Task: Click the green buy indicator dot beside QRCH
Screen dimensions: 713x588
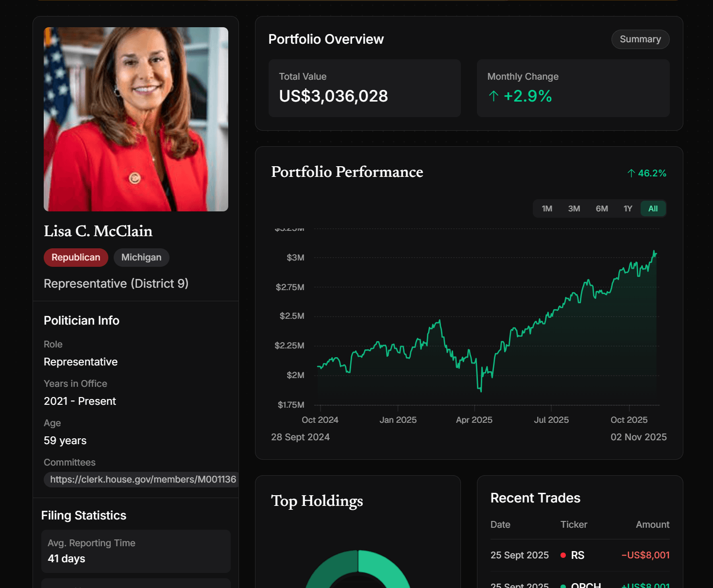Action: (x=563, y=585)
